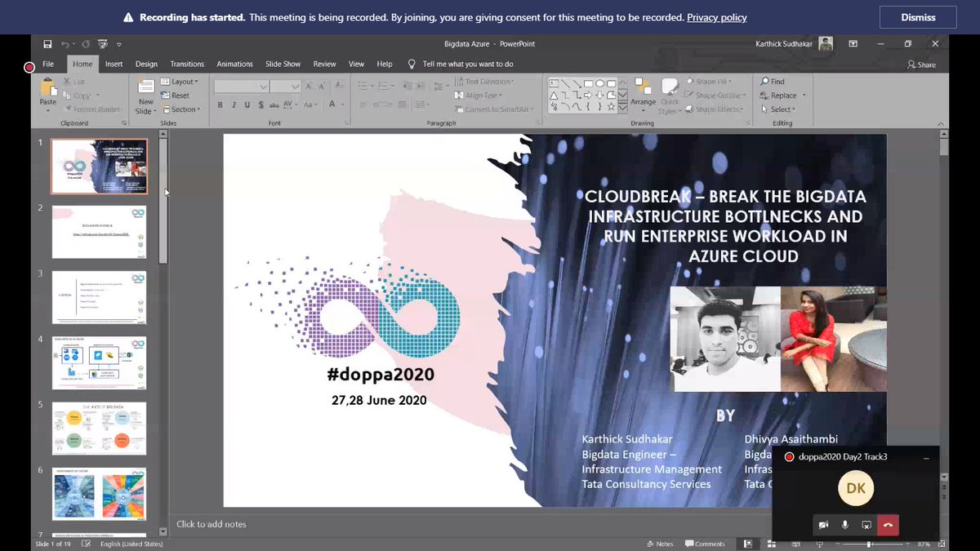
Task: Open the Privacy policy link
Action: click(717, 17)
